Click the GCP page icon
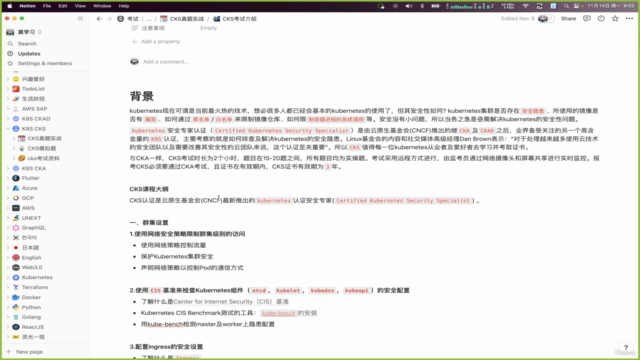 point(16,198)
